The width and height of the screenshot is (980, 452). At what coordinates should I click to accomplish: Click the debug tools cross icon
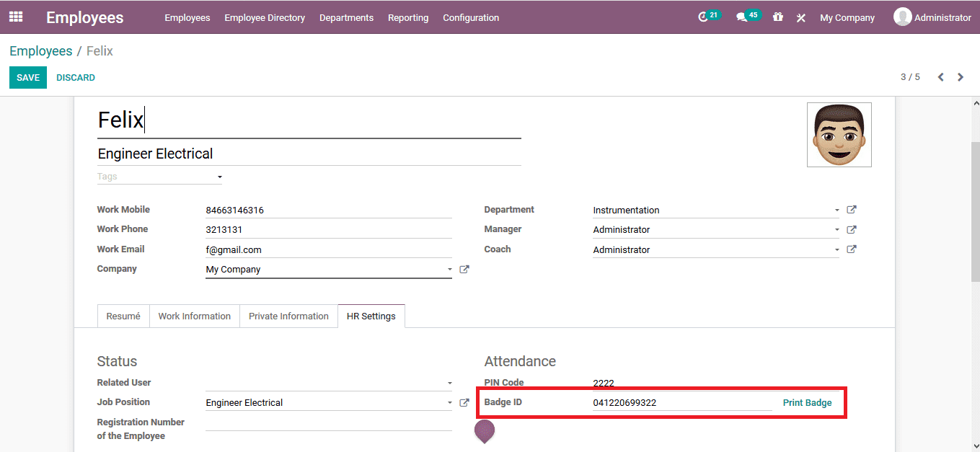point(800,18)
